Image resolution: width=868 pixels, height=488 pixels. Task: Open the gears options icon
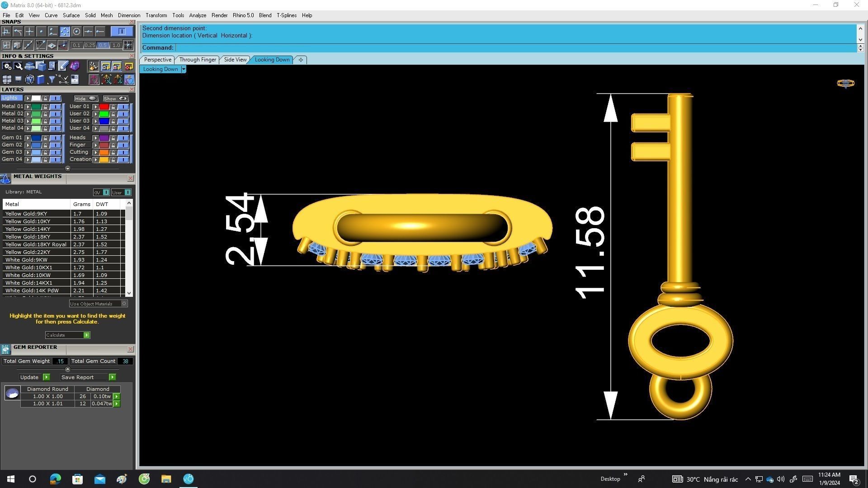point(7,66)
